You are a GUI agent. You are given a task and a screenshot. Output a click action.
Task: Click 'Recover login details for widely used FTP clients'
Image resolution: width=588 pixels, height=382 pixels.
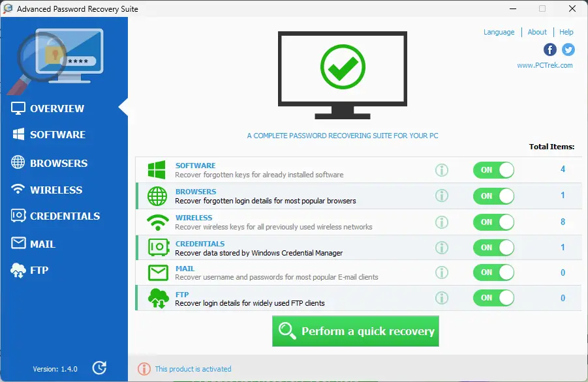pos(250,303)
